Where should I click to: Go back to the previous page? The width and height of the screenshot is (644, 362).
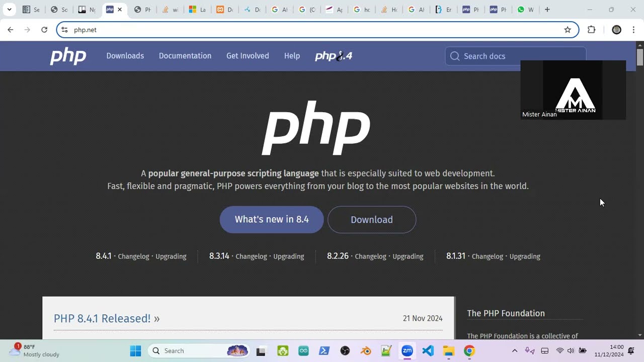tap(11, 30)
